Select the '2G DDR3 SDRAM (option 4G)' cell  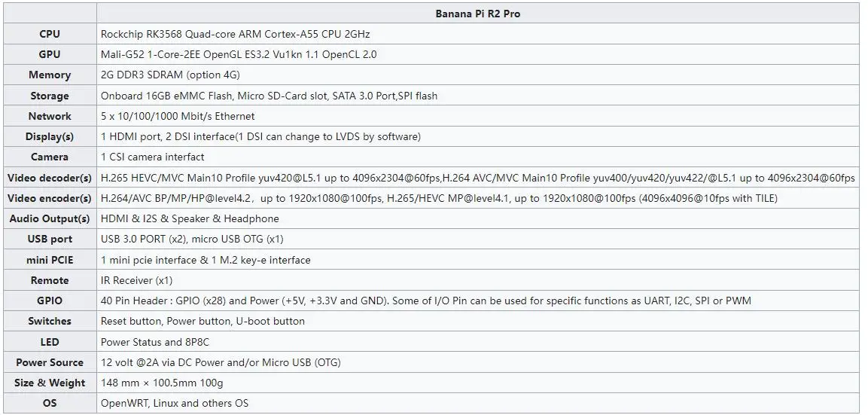[x=478, y=75]
